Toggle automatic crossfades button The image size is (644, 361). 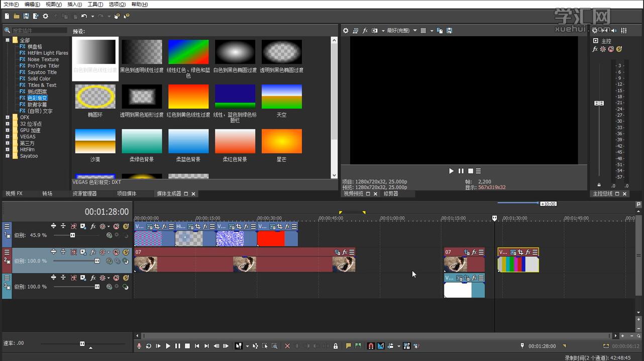point(380,346)
